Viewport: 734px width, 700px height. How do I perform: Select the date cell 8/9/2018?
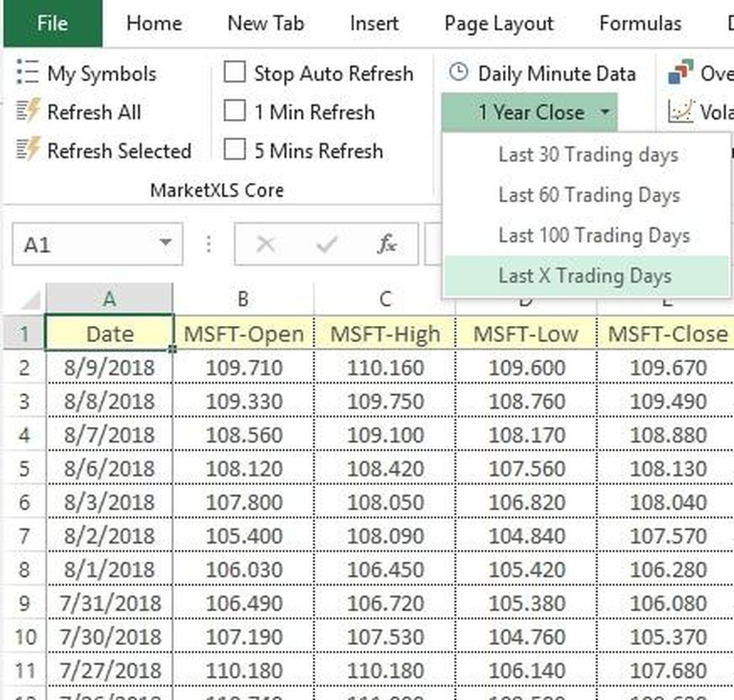(109, 368)
